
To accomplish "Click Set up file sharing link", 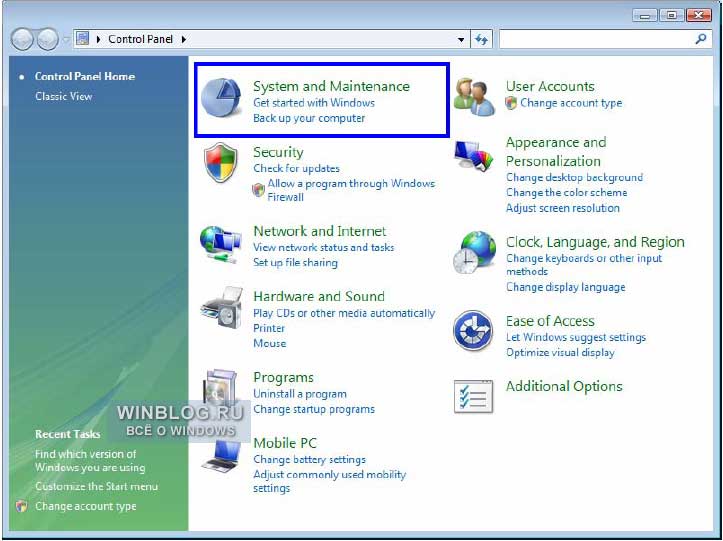I will pos(295,263).
